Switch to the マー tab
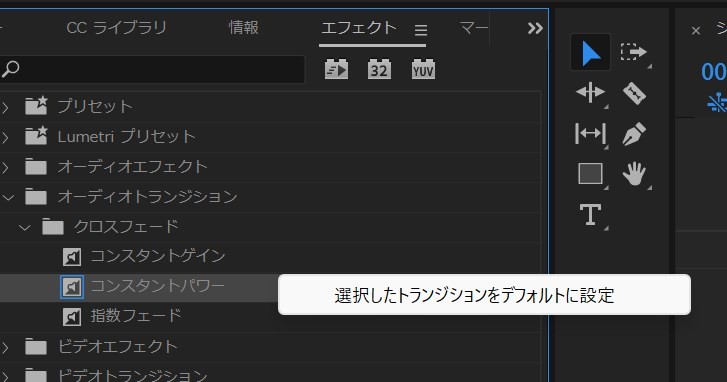This screenshot has height=382, width=727. click(x=473, y=28)
